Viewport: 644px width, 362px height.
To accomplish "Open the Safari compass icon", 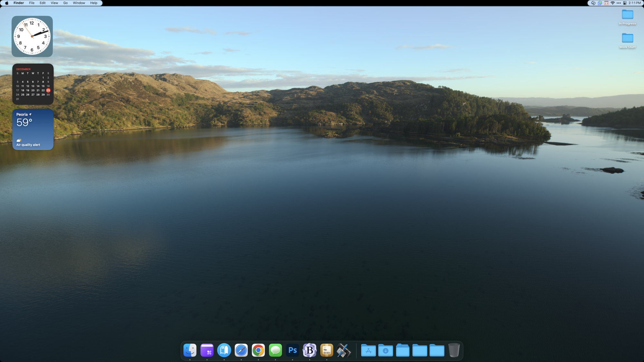I will pos(241,350).
